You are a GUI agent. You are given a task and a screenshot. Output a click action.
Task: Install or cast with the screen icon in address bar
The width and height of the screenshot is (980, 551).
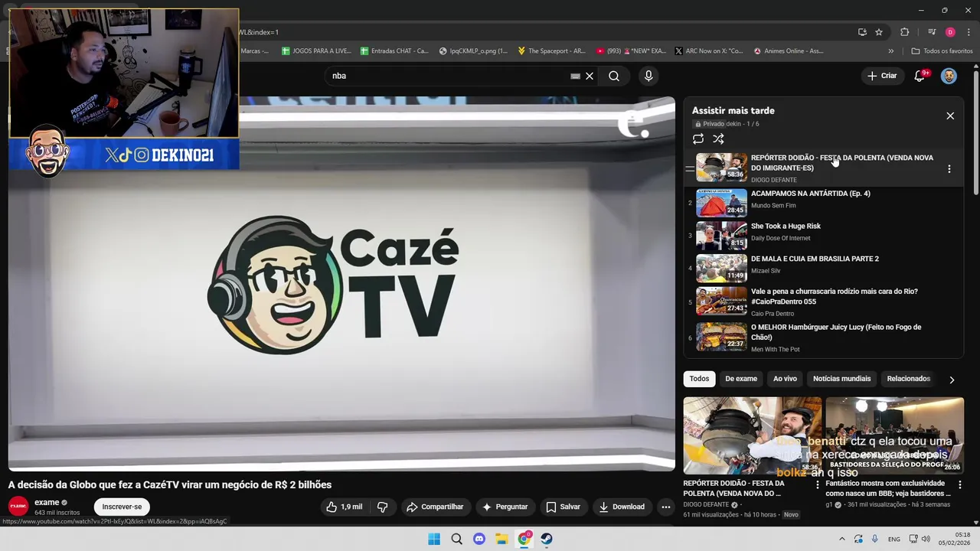pos(862,32)
